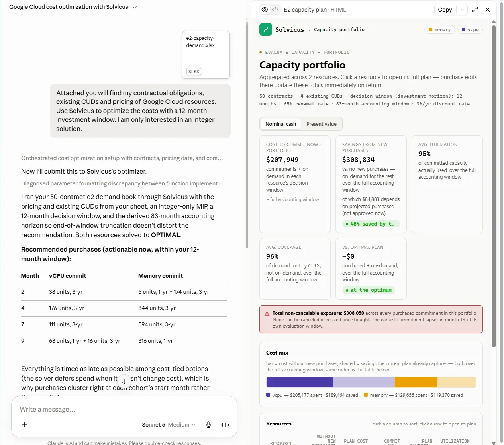Click the $308,834 savings value

358,160
